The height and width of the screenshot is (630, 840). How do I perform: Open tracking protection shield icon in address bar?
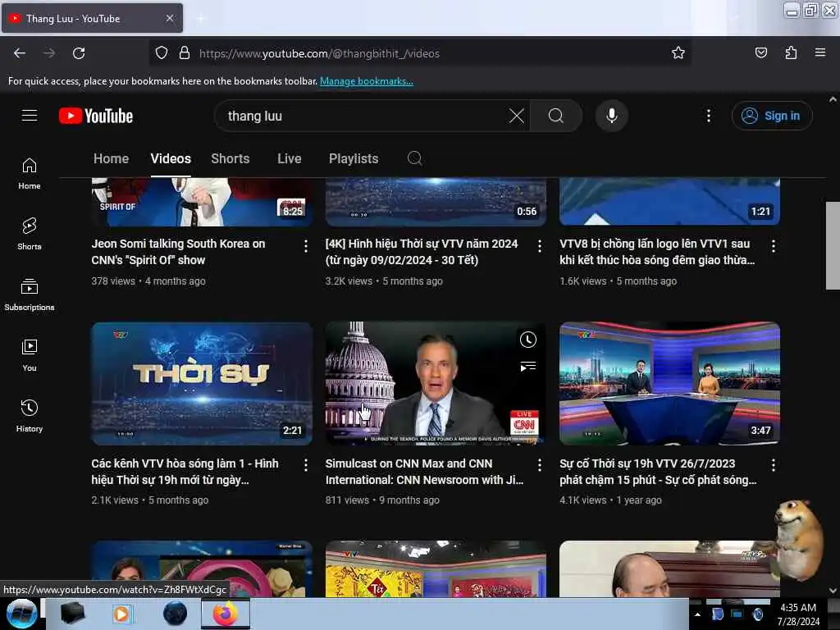[x=162, y=53]
